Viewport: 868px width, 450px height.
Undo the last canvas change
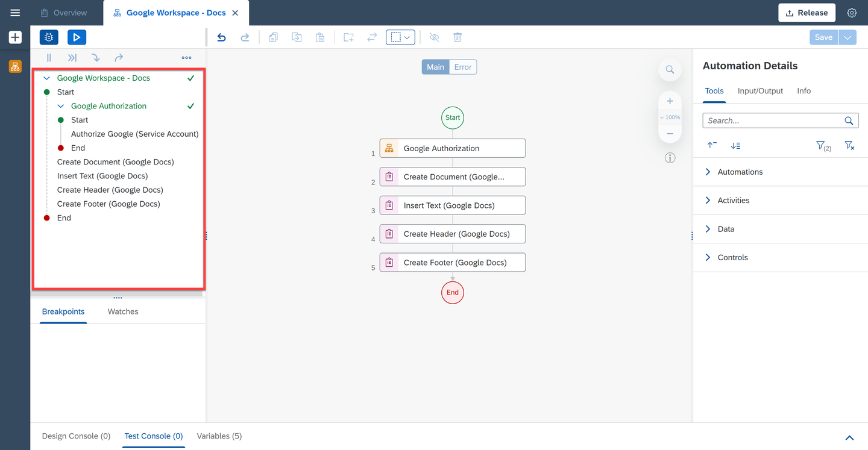(221, 37)
